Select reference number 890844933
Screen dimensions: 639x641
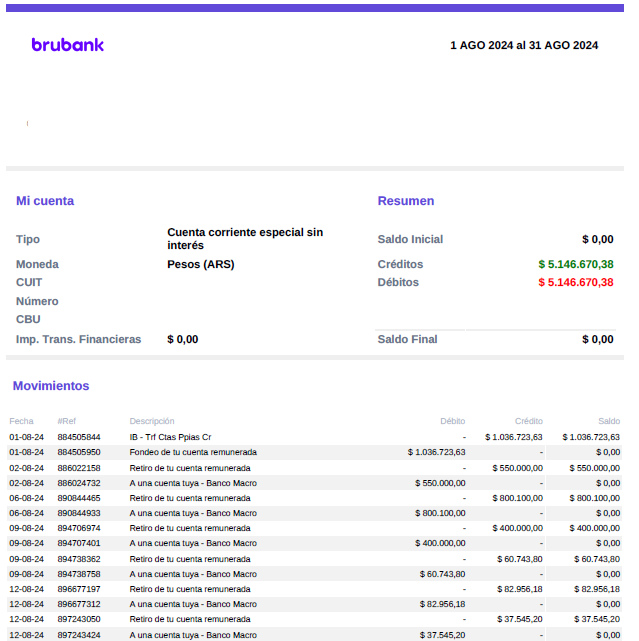point(79,513)
